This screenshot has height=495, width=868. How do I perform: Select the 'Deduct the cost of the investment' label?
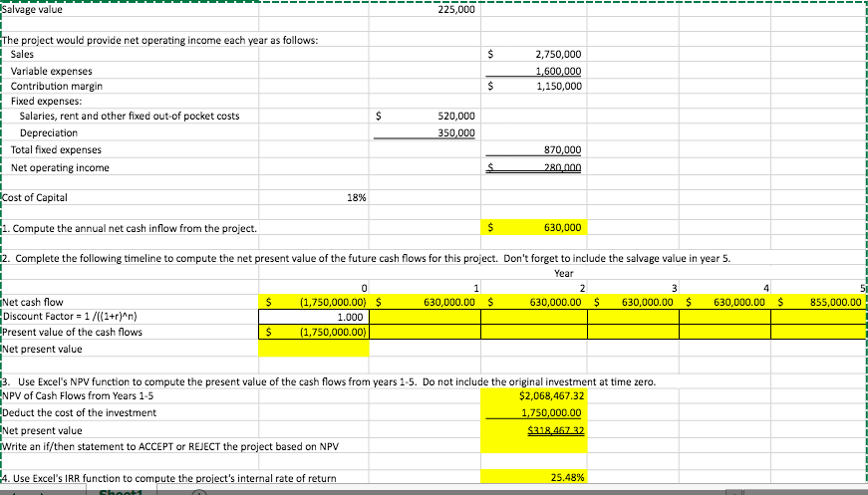tap(79, 412)
